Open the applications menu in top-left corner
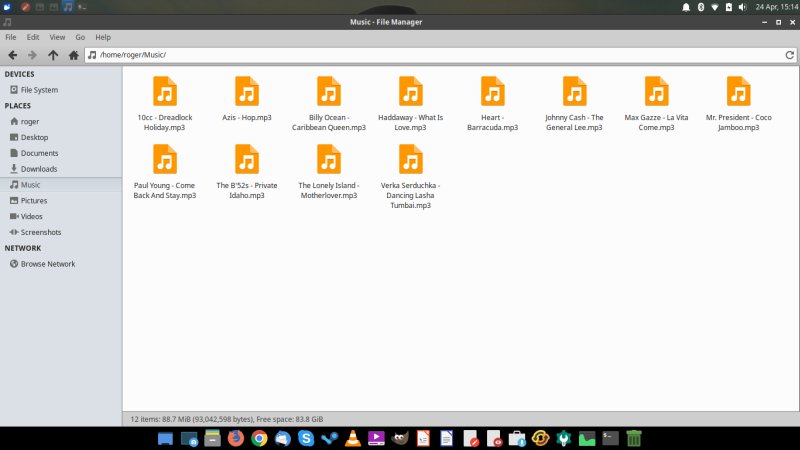The width and height of the screenshot is (800, 450). pyautogui.click(x=7, y=7)
